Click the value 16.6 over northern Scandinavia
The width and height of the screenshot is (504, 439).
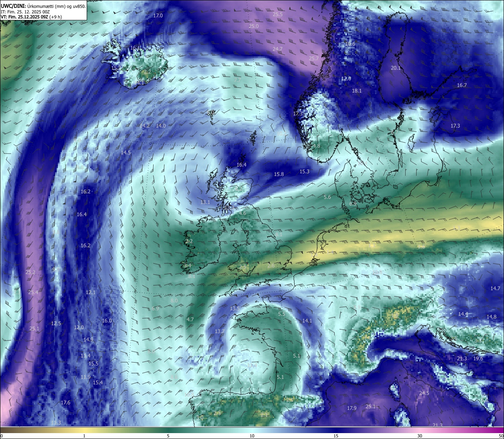tap(350, 44)
